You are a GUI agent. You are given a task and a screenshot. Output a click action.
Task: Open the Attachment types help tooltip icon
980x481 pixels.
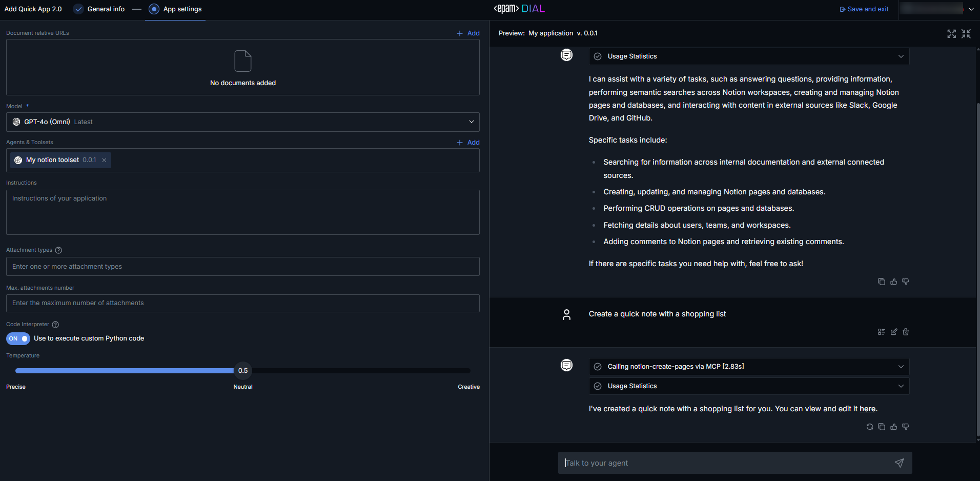click(58, 250)
